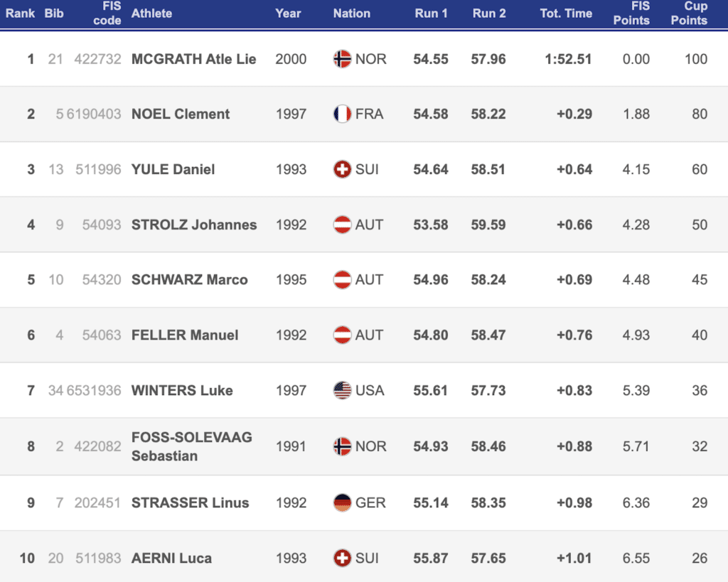This screenshot has height=582, width=728.
Task: Click the Swiss flag in Aerni row
Action: pyautogui.click(x=342, y=558)
